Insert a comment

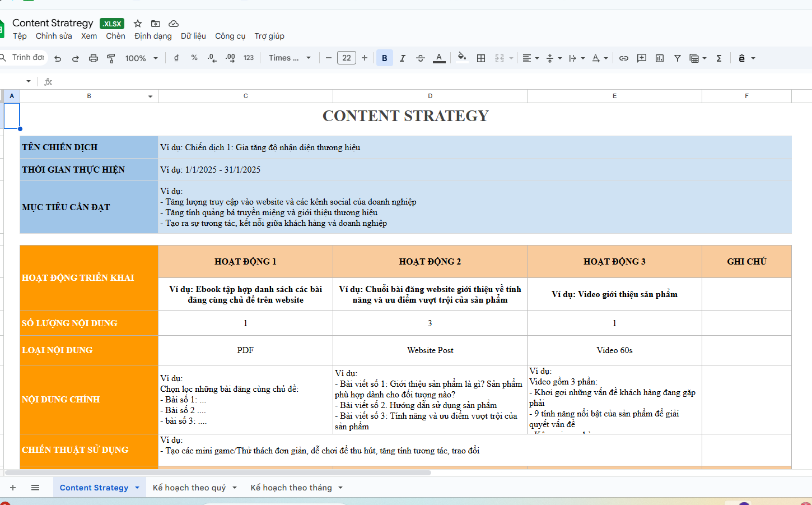coord(642,58)
